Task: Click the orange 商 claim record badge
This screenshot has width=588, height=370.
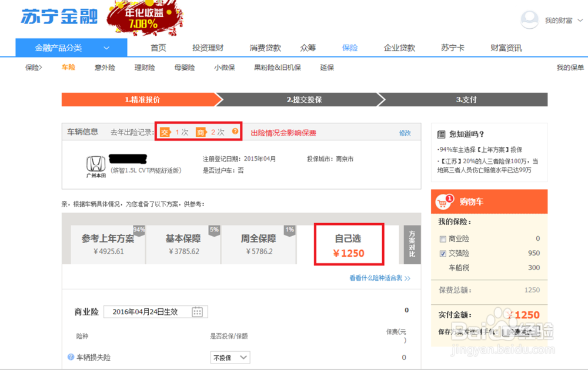Action: (x=201, y=132)
